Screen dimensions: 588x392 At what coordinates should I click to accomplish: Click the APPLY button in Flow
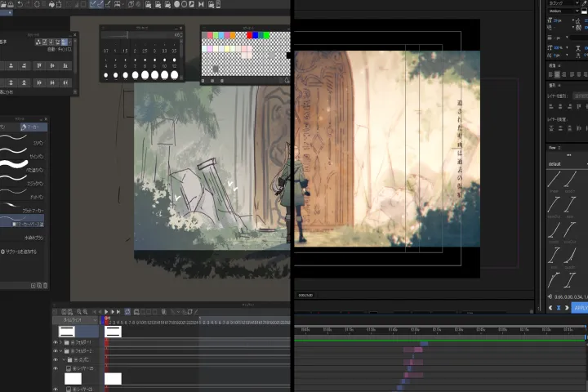(580, 308)
